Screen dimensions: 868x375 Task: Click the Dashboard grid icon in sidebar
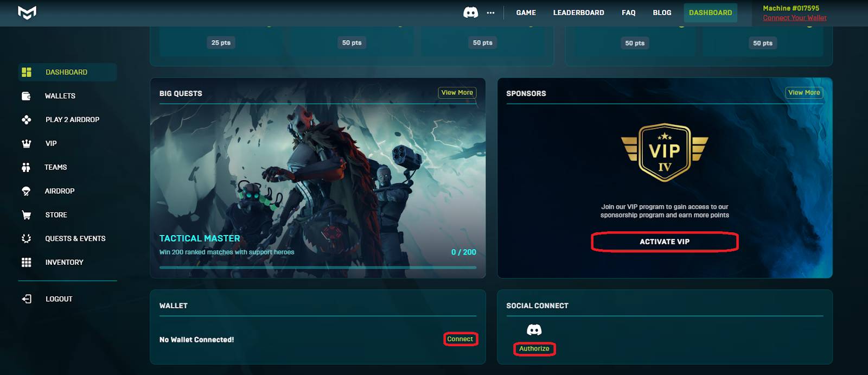26,72
